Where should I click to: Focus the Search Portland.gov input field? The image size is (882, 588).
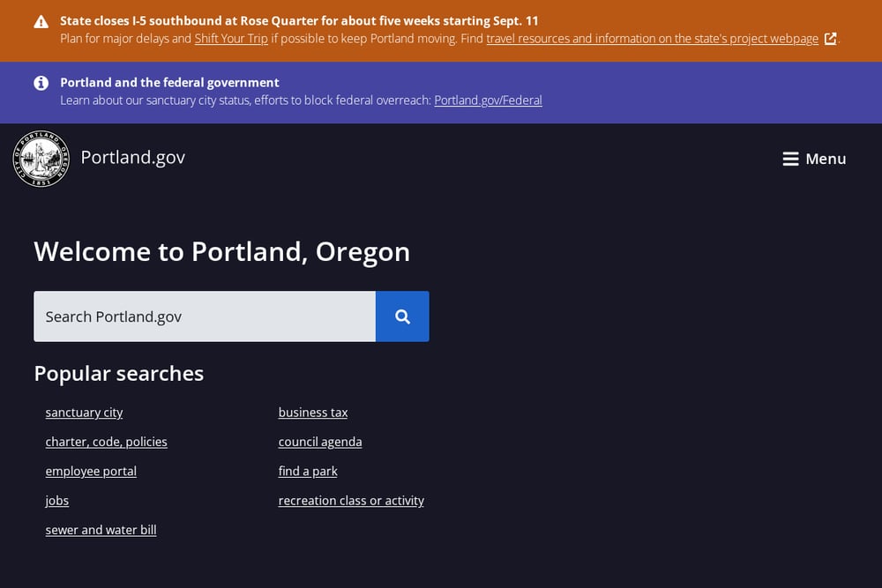(x=205, y=316)
